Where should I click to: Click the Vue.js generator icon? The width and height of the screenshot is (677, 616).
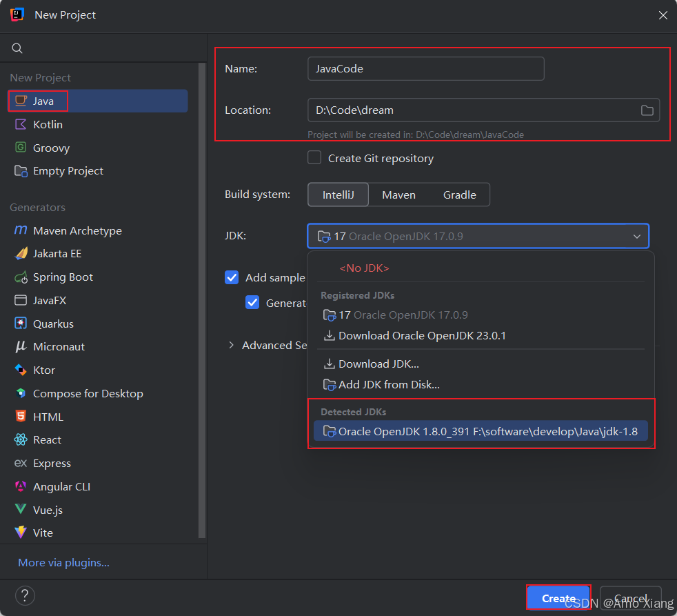(x=21, y=510)
